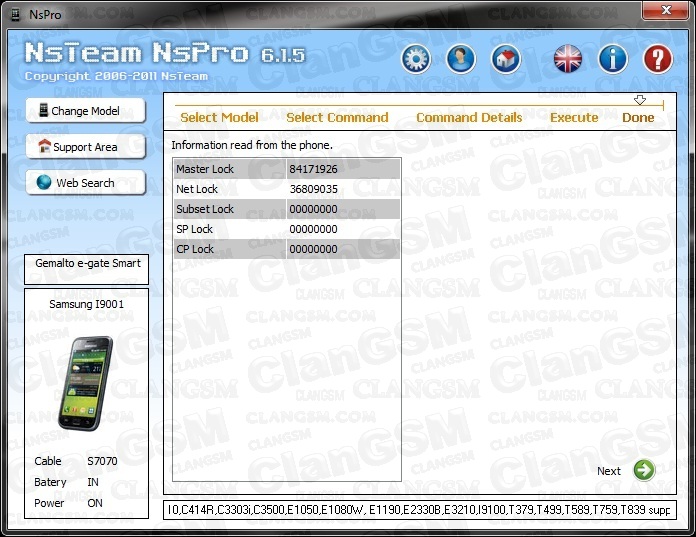Viewport: 696px width, 537px height.
Task: Click the Subset Lock row label
Action: point(205,209)
